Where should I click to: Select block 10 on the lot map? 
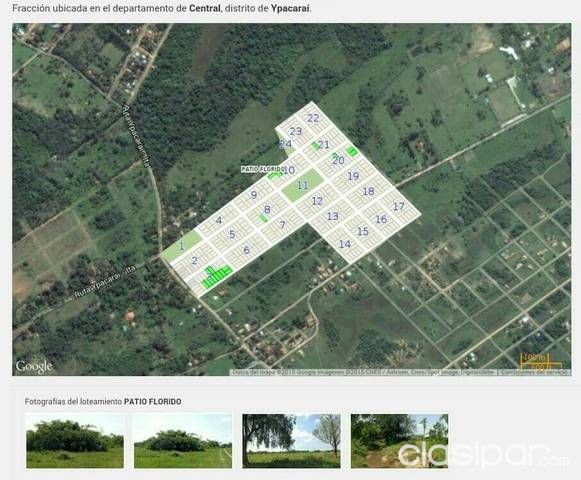click(289, 170)
